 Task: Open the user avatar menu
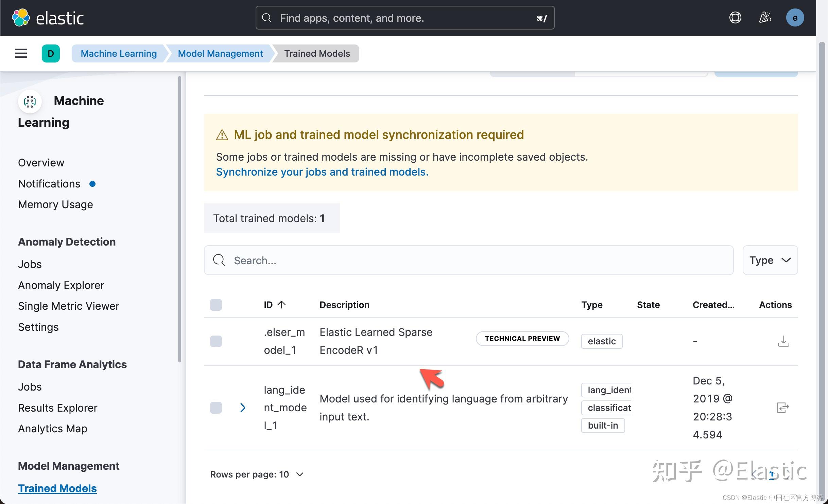coord(795,17)
